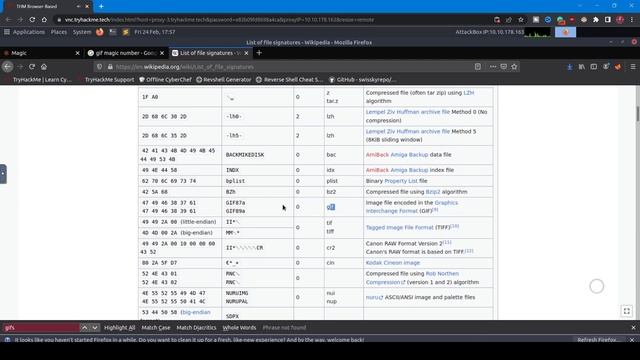This screenshot has width=640, height=360.
Task: Open the FoxyProxy fox extension icon
Action: pyautogui.click(x=618, y=67)
